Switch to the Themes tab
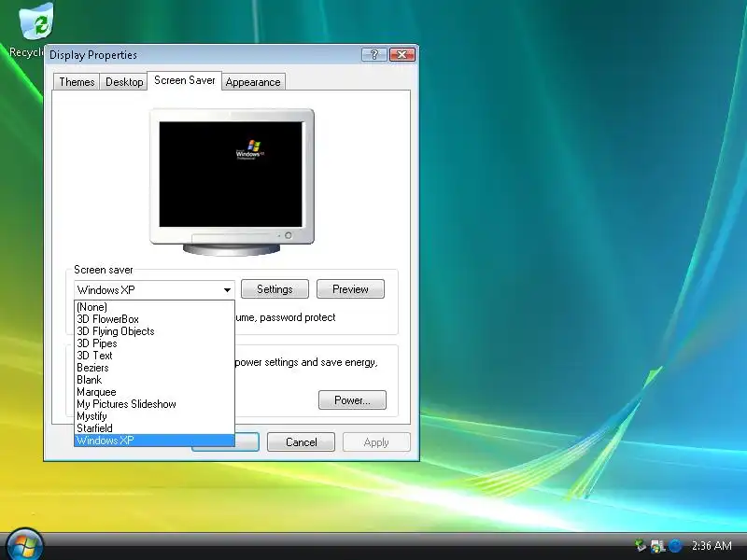This screenshot has width=747, height=560. (x=77, y=82)
